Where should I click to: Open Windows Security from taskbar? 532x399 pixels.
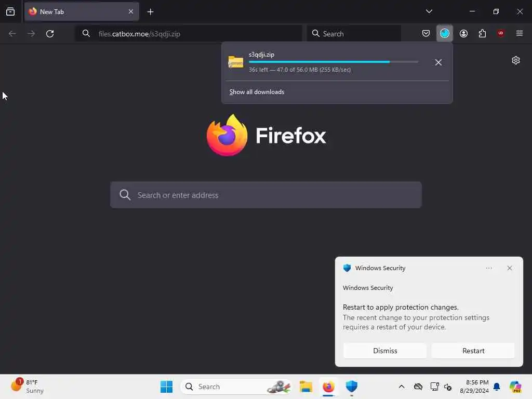click(x=352, y=387)
